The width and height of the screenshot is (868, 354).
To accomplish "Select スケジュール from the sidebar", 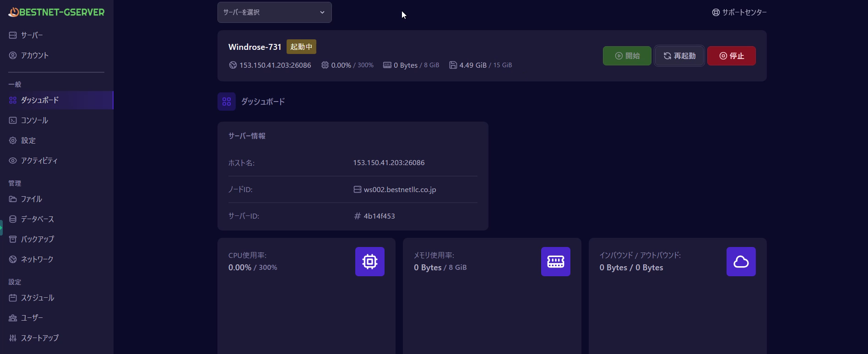I will [37, 298].
